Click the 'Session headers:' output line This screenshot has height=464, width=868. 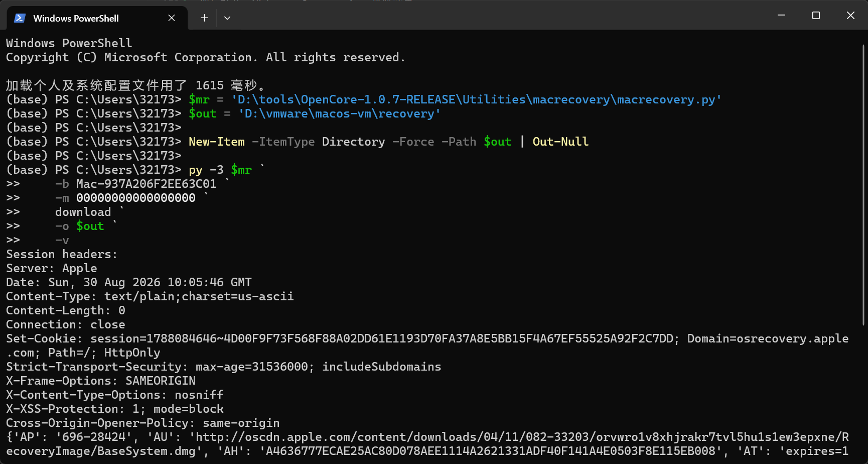[62, 254]
